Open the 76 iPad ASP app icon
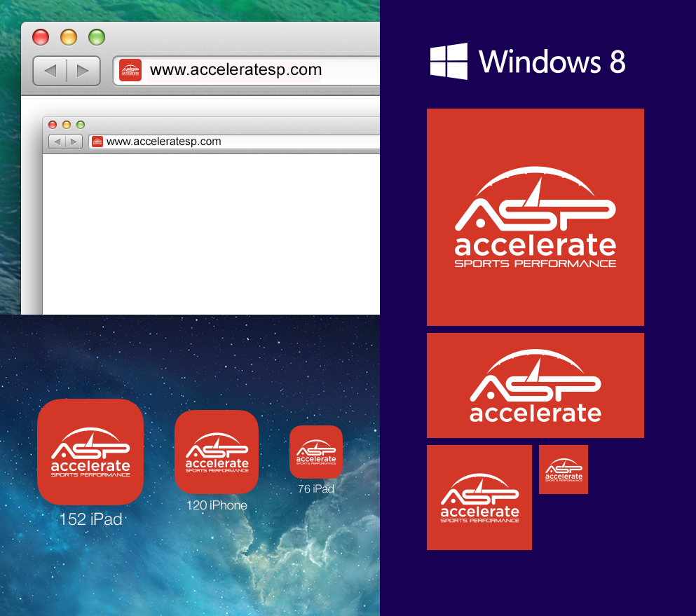 point(316,452)
